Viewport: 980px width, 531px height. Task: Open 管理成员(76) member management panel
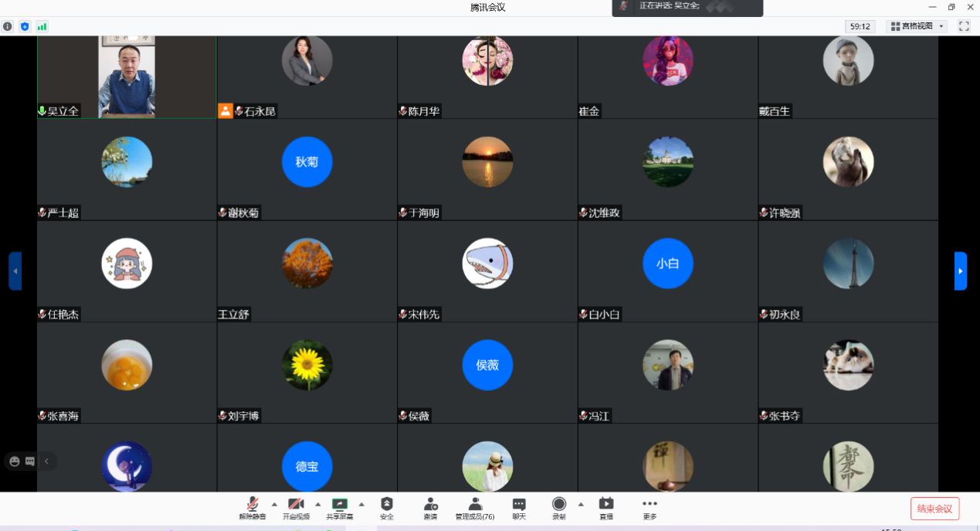[x=475, y=508]
